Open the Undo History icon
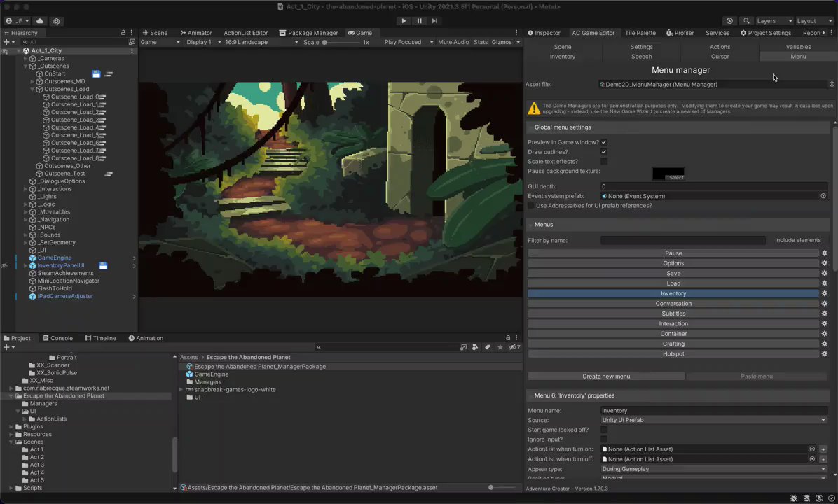Viewport: 838px width, 504px height. point(729,21)
